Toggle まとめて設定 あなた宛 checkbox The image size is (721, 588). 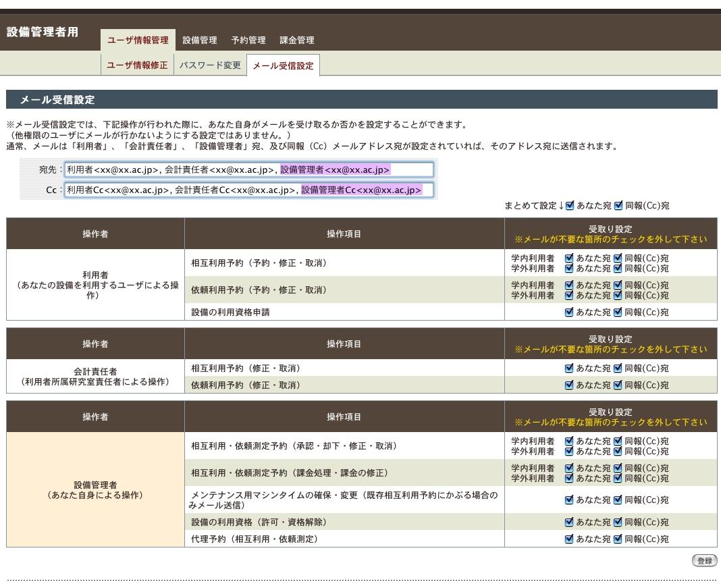click(x=570, y=205)
